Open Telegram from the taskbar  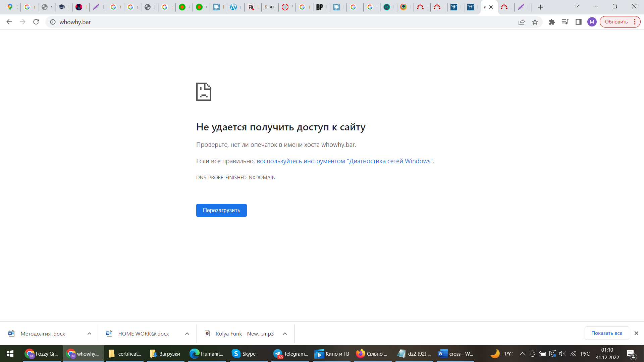[x=291, y=354]
